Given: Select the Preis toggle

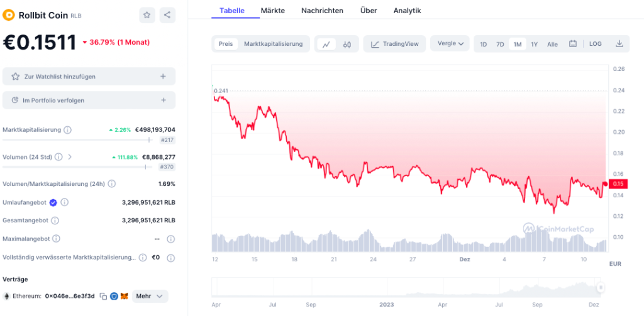Looking at the screenshot, I should pyautogui.click(x=226, y=44).
